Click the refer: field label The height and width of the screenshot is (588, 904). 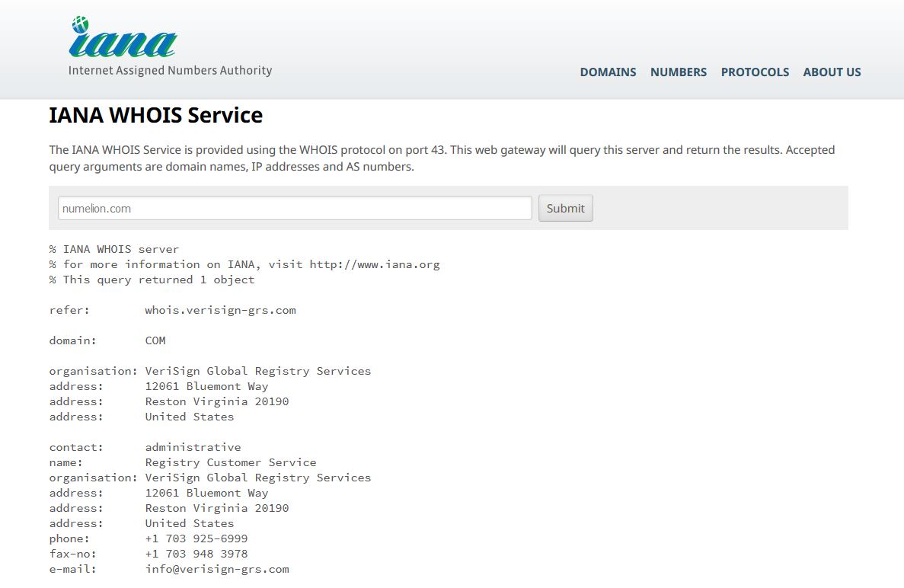[x=69, y=310]
